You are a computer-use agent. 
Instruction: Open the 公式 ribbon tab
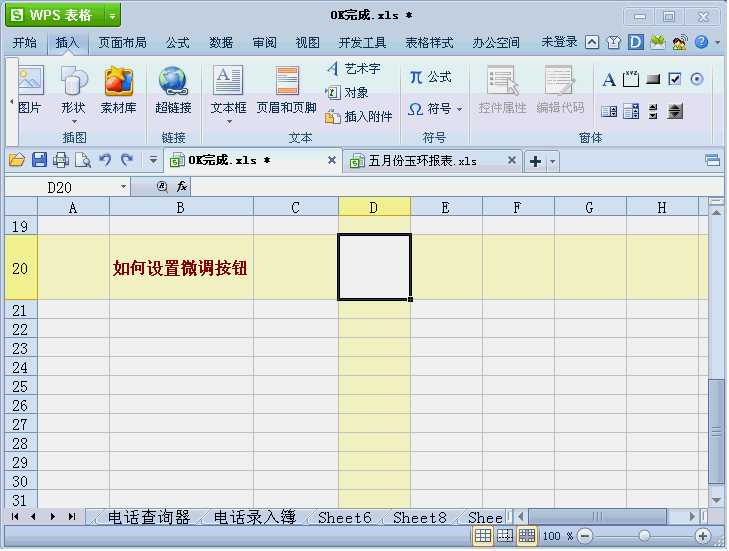tap(178, 43)
